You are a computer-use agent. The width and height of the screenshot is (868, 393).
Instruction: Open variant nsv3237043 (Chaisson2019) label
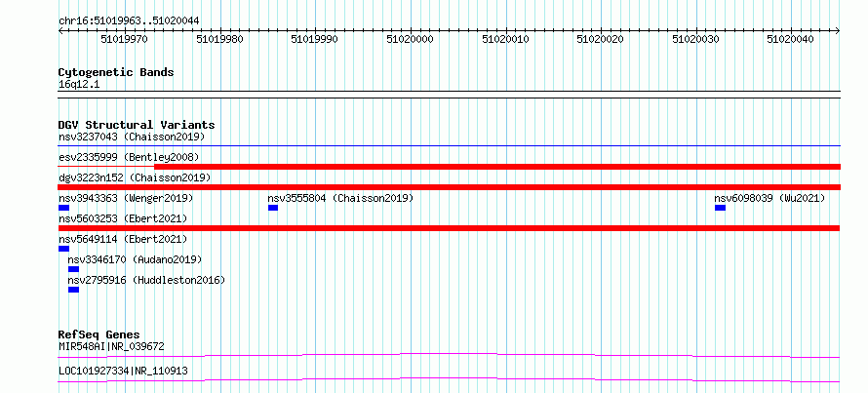[x=132, y=137]
